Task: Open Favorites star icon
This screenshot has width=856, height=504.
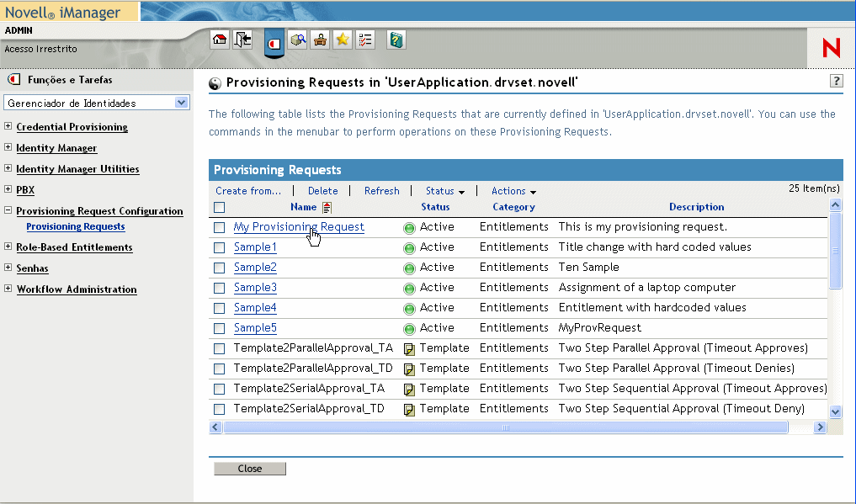Action: (342, 40)
